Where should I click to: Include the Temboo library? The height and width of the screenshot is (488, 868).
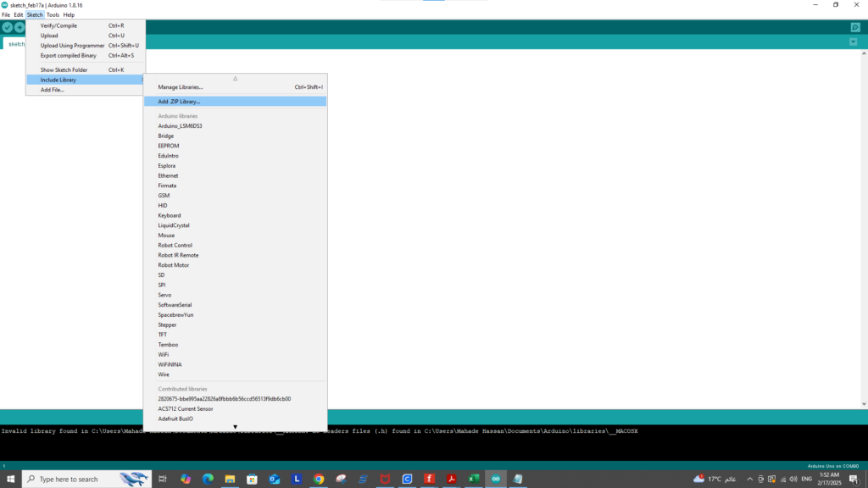tap(236, 345)
